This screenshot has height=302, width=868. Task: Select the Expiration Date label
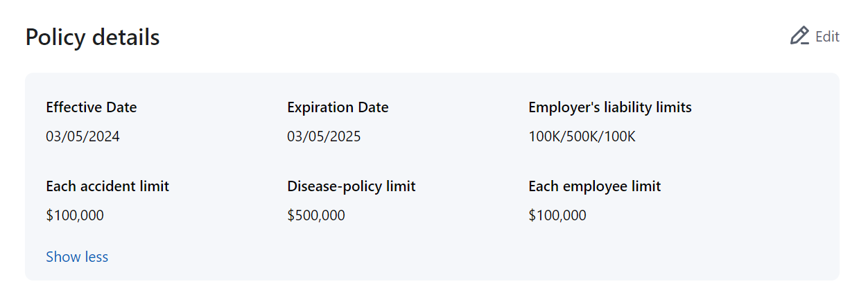click(338, 107)
